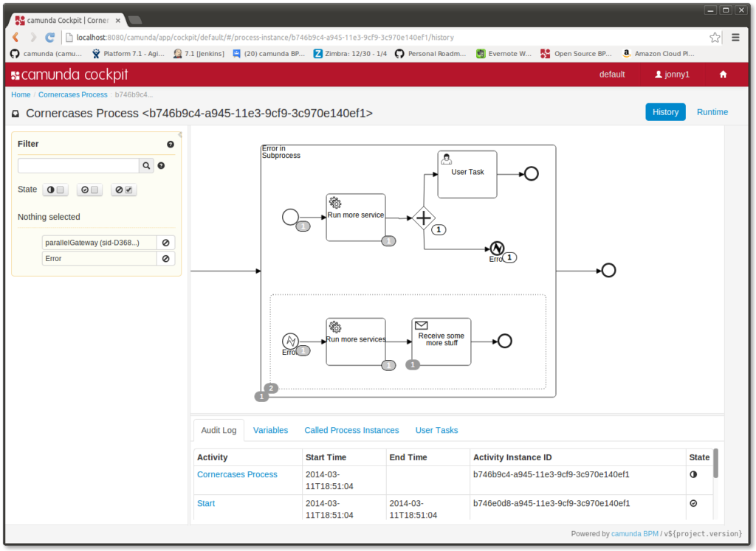Toggle the completed state filter checkbox

(94, 190)
